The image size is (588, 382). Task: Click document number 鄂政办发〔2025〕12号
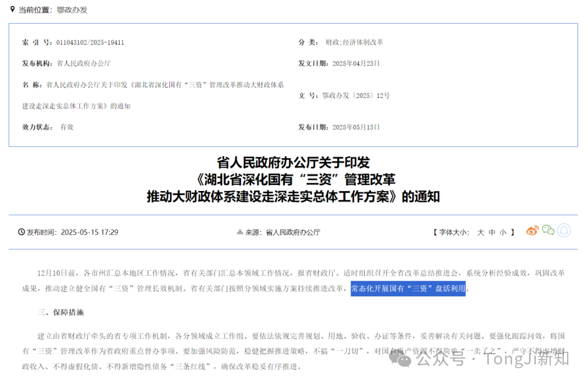tap(356, 96)
